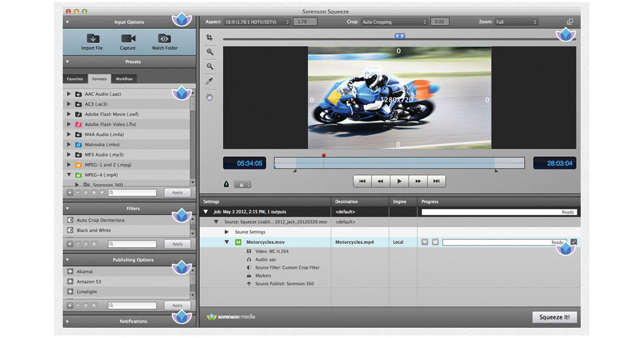Expand the Source Settings row

[x=226, y=232]
